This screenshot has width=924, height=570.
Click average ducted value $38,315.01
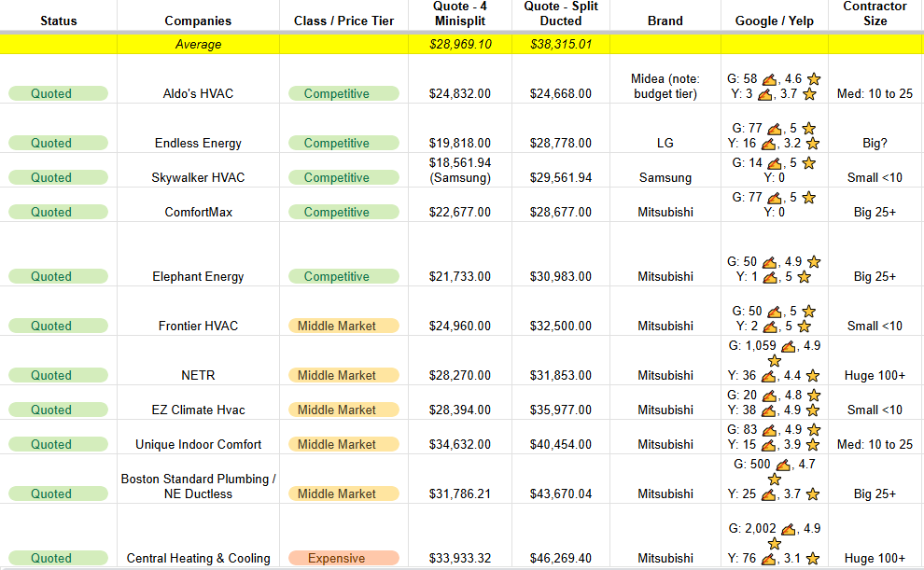tap(560, 44)
